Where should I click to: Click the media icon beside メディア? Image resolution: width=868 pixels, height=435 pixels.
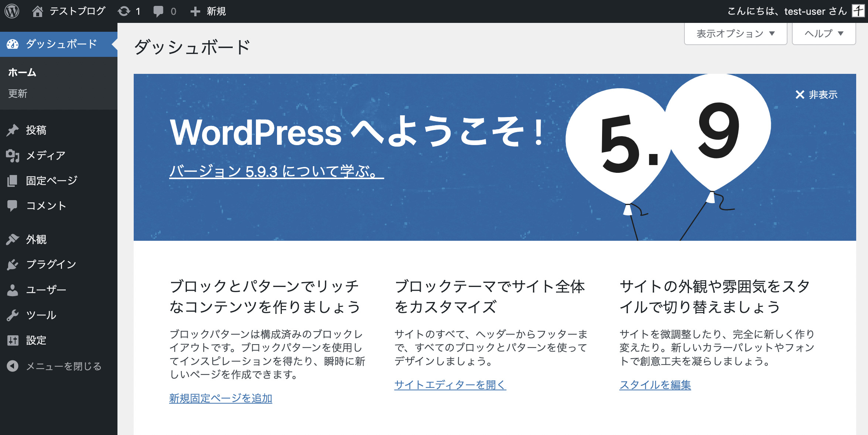(x=13, y=155)
